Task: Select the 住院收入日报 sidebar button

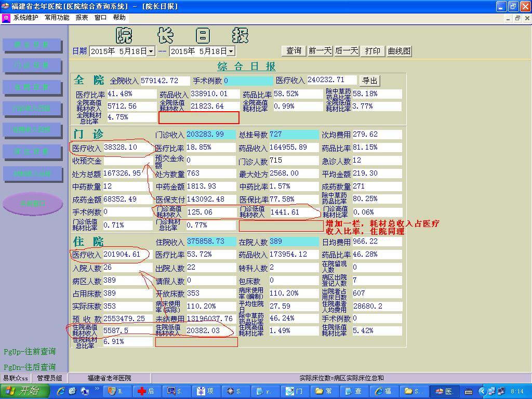Action: pyautogui.click(x=32, y=130)
